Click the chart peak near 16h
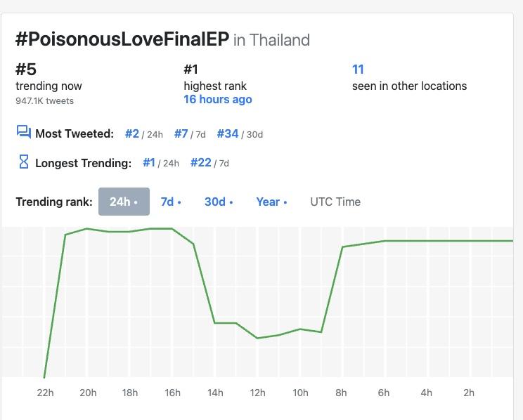 click(172, 228)
